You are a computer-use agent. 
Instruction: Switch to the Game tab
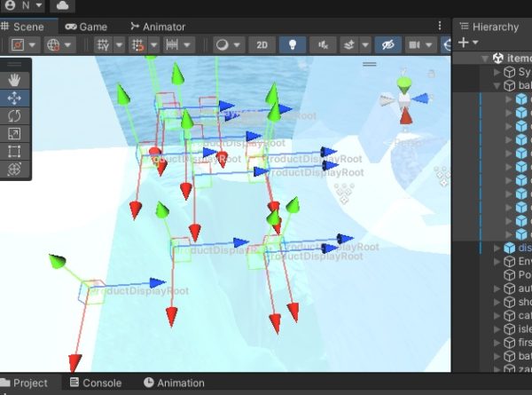86,27
